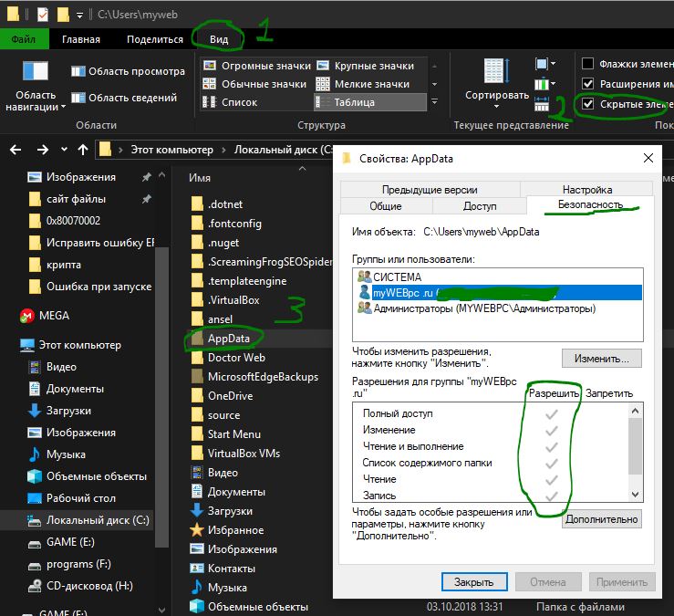The width and height of the screenshot is (674, 616).
Task: Click the Forward navigation arrow
Action: point(43,150)
